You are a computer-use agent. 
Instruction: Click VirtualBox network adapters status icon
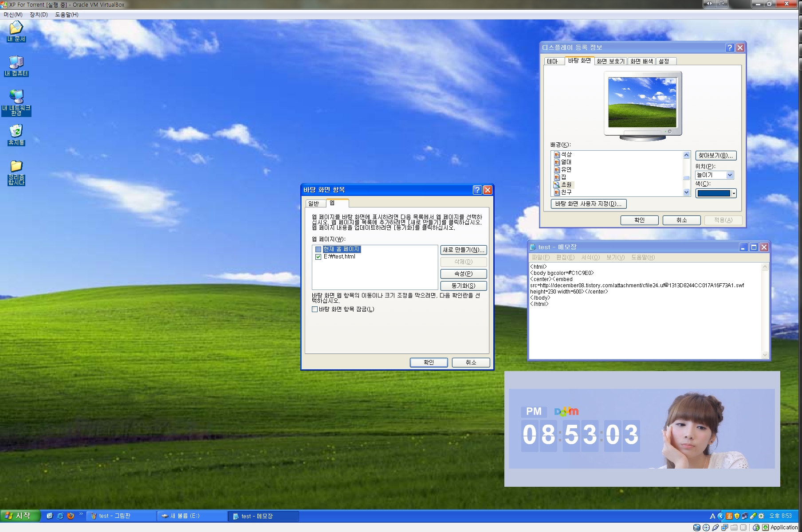coord(724,528)
